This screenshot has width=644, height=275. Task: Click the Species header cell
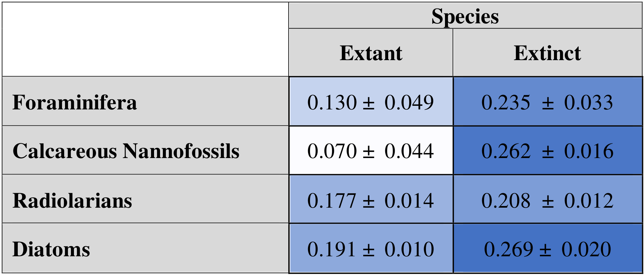[465, 16]
